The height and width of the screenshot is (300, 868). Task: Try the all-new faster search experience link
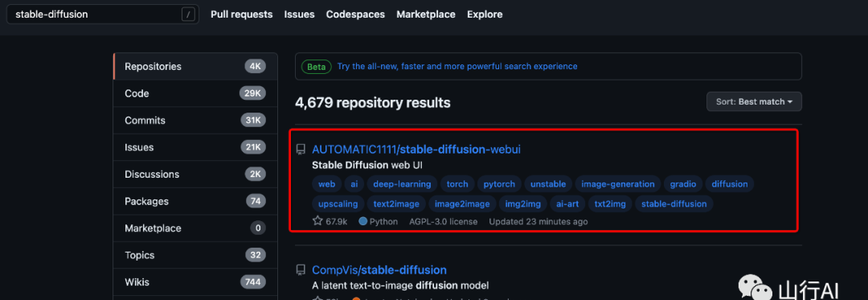457,67
